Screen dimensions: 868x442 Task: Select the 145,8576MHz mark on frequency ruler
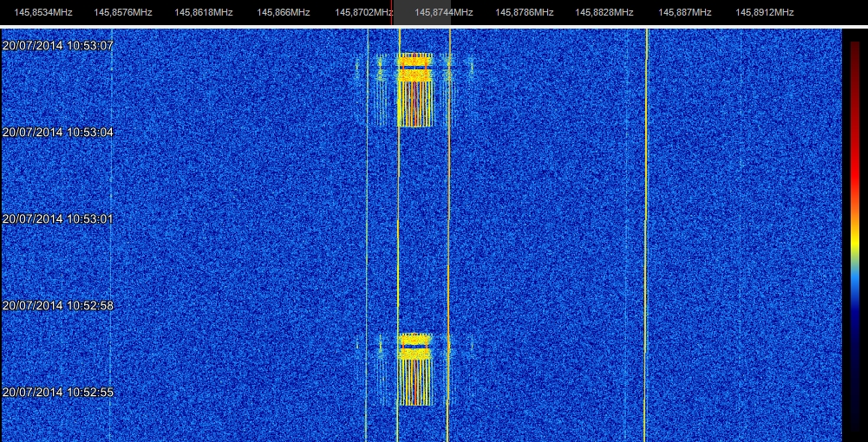[123, 13]
